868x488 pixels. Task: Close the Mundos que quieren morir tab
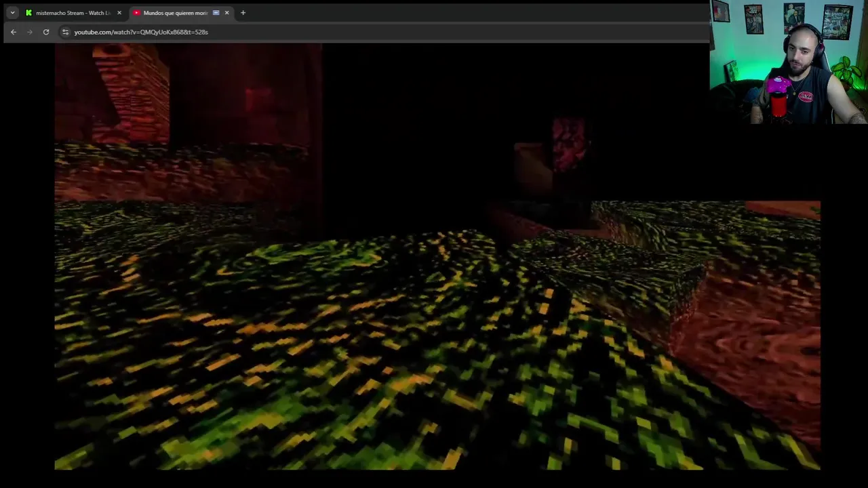226,13
